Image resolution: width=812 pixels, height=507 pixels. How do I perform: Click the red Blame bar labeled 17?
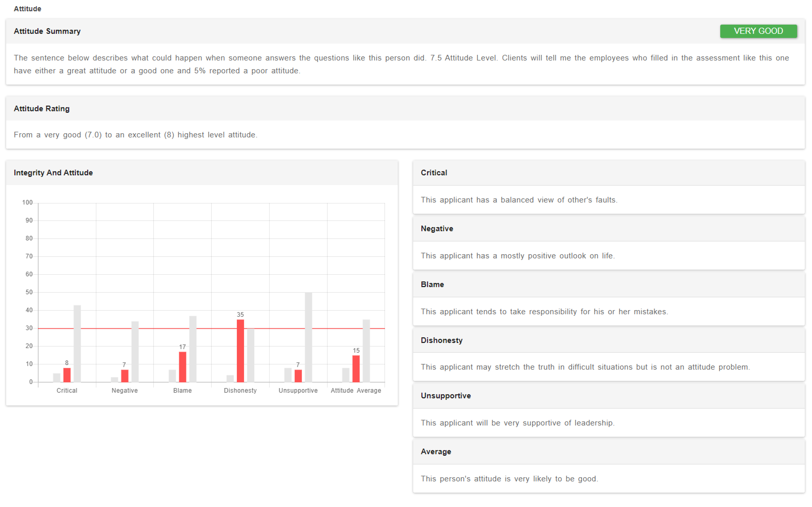(182, 367)
